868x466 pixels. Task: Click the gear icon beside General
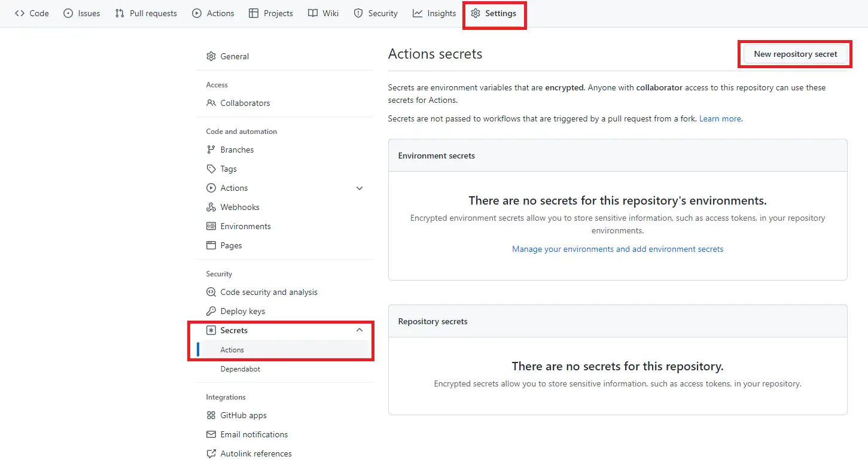tap(211, 56)
